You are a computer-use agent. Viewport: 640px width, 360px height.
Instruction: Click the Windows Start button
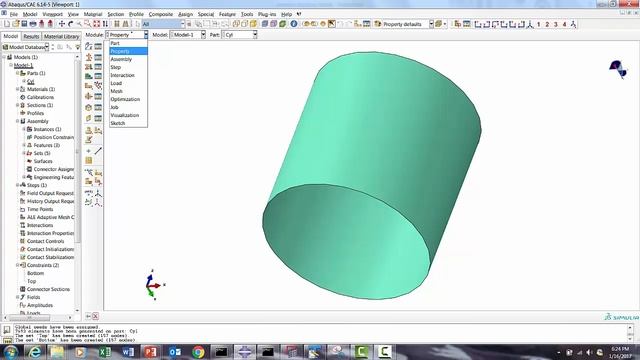tap(11, 351)
